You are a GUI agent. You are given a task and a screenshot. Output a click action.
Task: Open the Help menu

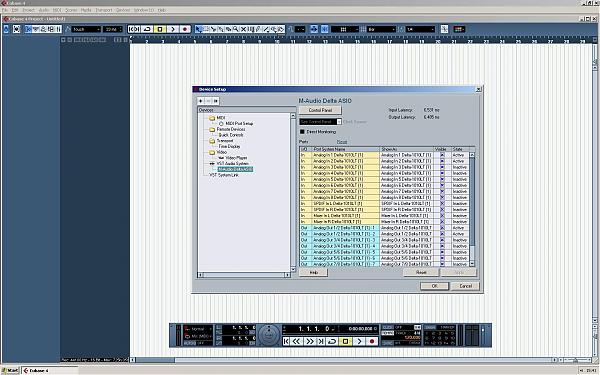(x=162, y=10)
